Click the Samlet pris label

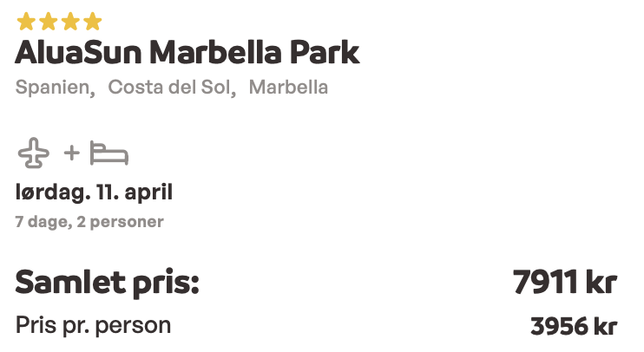coord(108,284)
